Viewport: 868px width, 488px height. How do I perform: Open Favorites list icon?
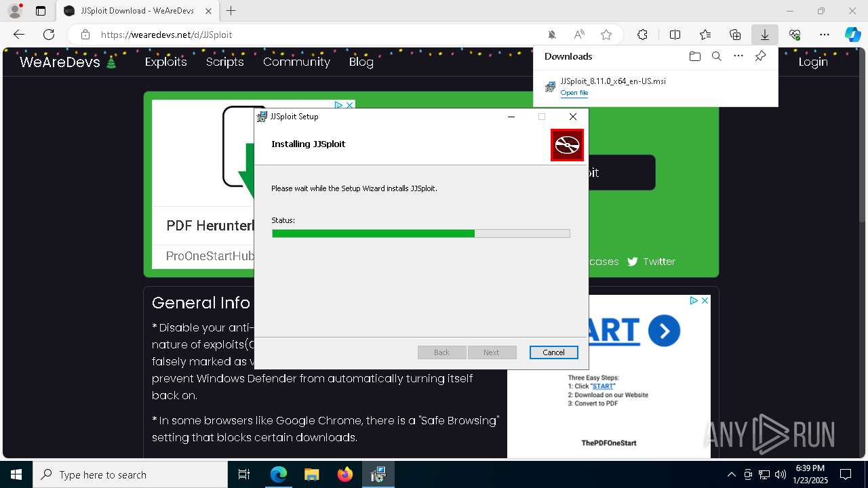tap(705, 35)
